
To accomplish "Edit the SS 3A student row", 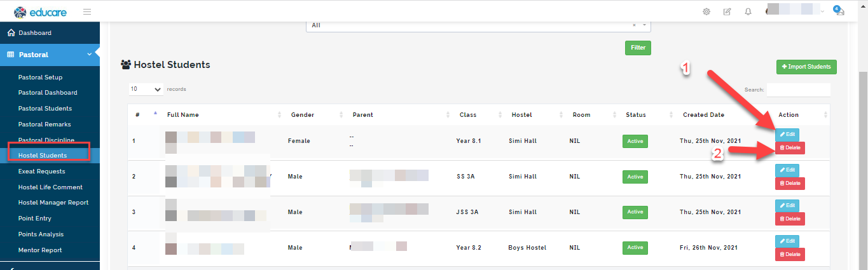I will tap(787, 170).
